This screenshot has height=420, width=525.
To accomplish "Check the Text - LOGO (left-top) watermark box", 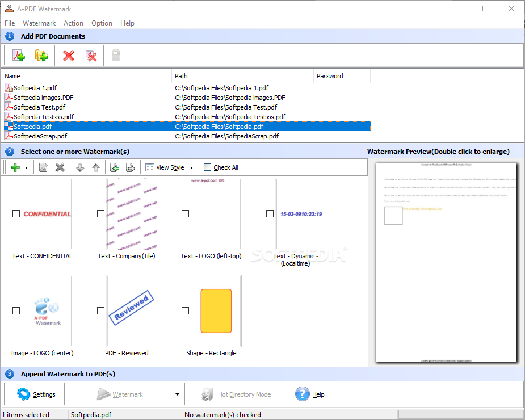I will [x=185, y=213].
